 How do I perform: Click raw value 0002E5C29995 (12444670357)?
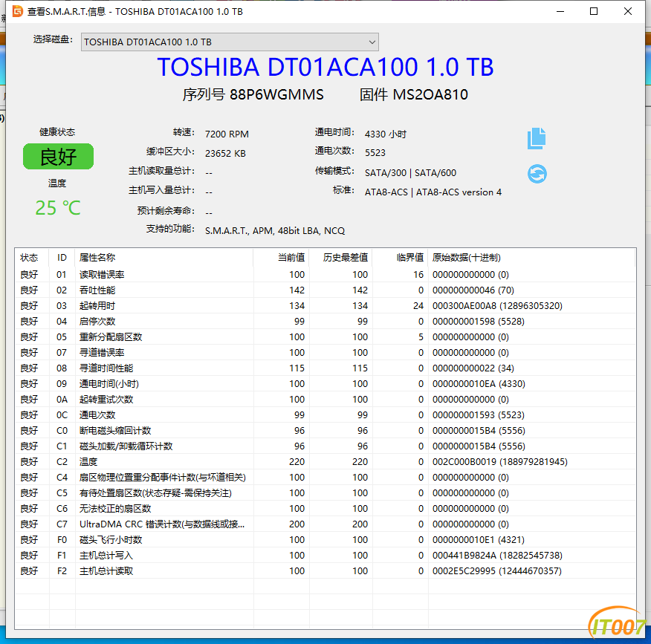point(497,571)
